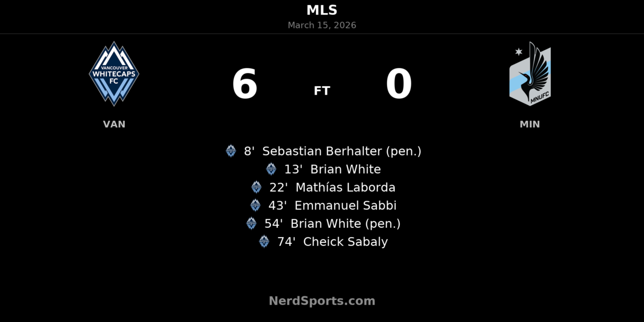Click the FT full-time status label
This screenshot has height=322, width=644.
coord(322,91)
